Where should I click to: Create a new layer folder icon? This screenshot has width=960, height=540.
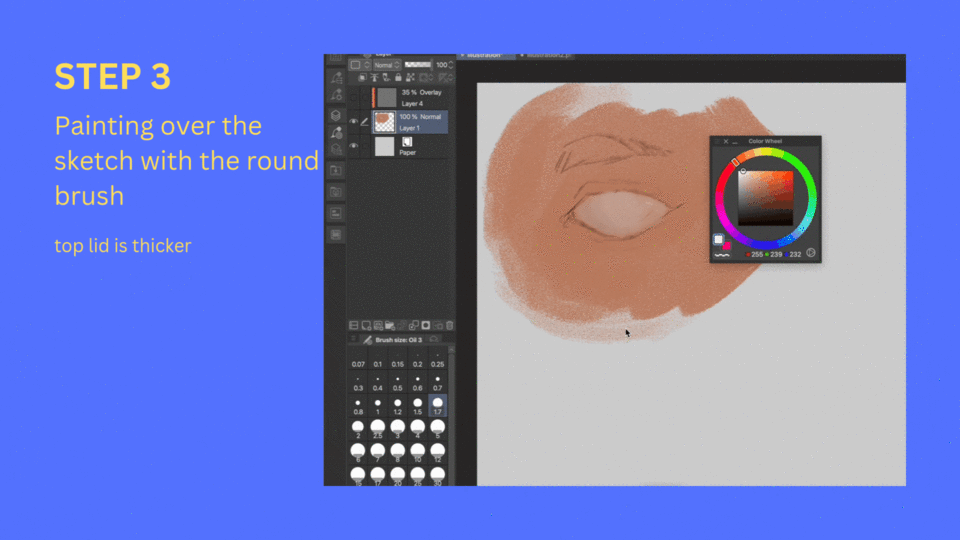[390, 325]
